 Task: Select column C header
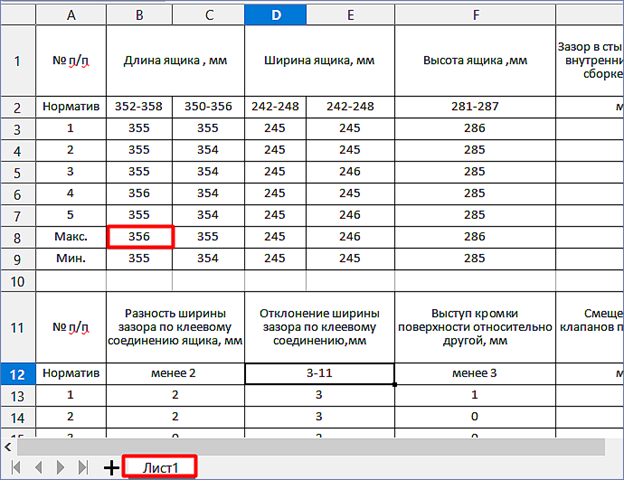tap(209, 15)
